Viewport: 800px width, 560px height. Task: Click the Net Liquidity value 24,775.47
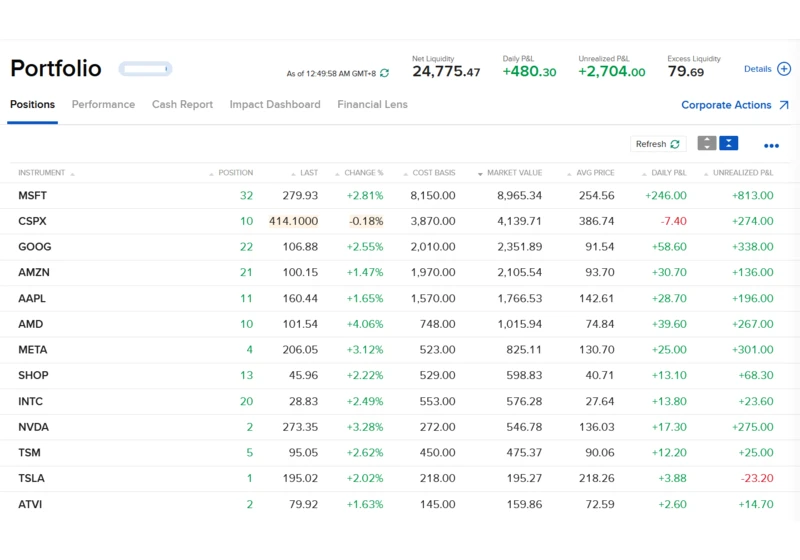point(446,71)
